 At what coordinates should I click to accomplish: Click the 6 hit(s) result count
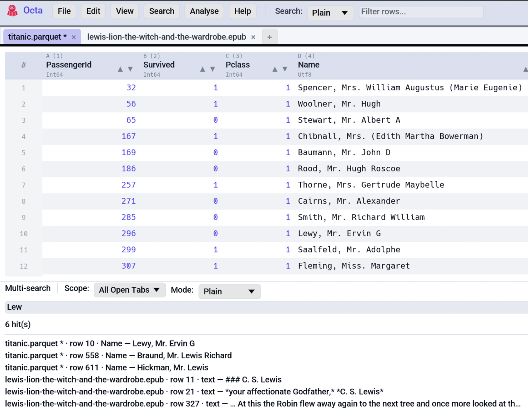tap(18, 324)
